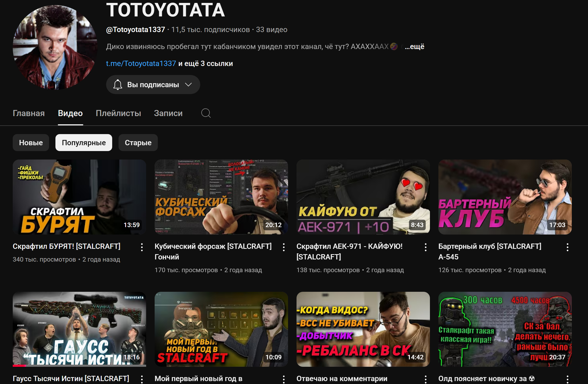Play the Кубический форсаж thumbnail
Viewport: 588px width, 384px height.
[x=221, y=197]
